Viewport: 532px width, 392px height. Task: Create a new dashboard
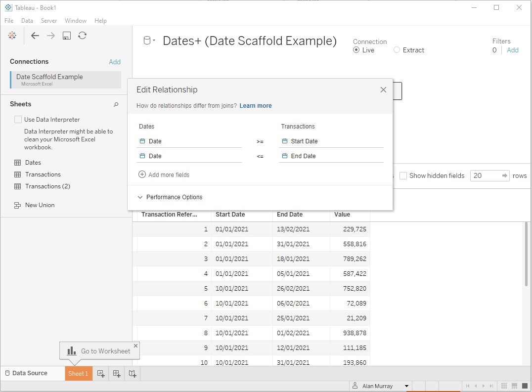point(117,373)
